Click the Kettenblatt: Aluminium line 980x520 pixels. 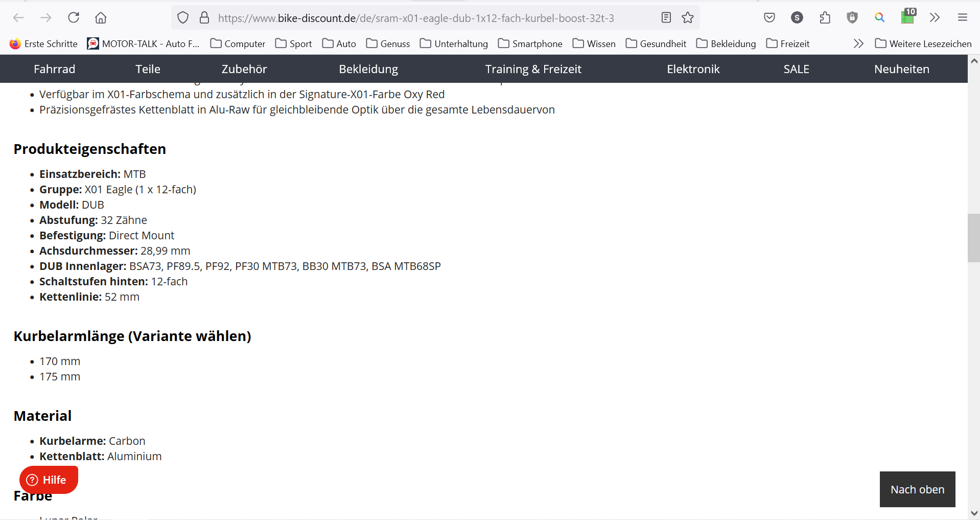(101, 457)
